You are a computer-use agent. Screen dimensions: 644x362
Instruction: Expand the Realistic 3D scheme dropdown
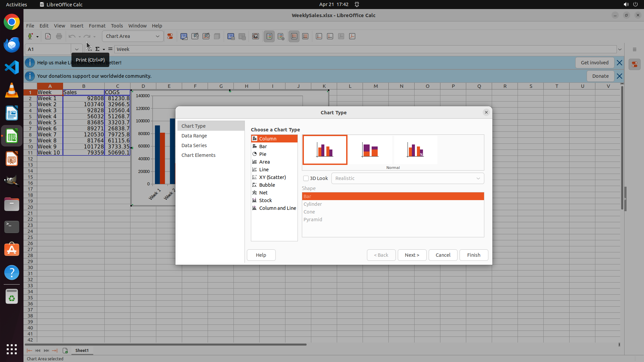point(478,178)
